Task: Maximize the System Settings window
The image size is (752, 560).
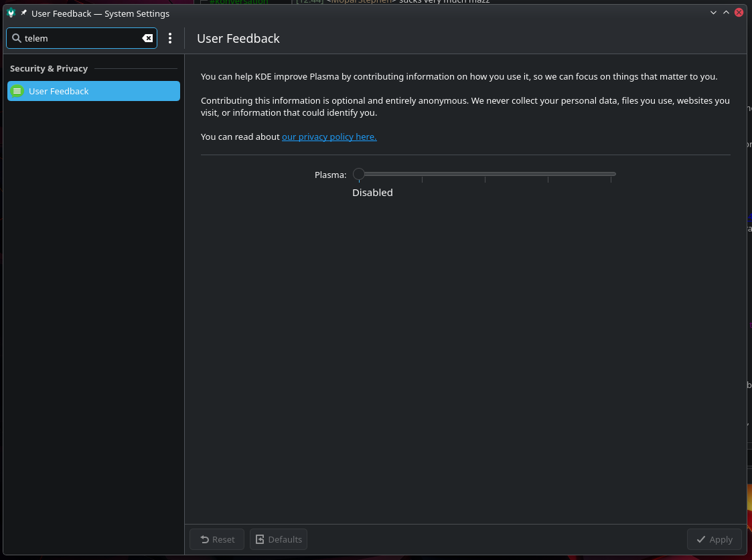Action: point(726,13)
